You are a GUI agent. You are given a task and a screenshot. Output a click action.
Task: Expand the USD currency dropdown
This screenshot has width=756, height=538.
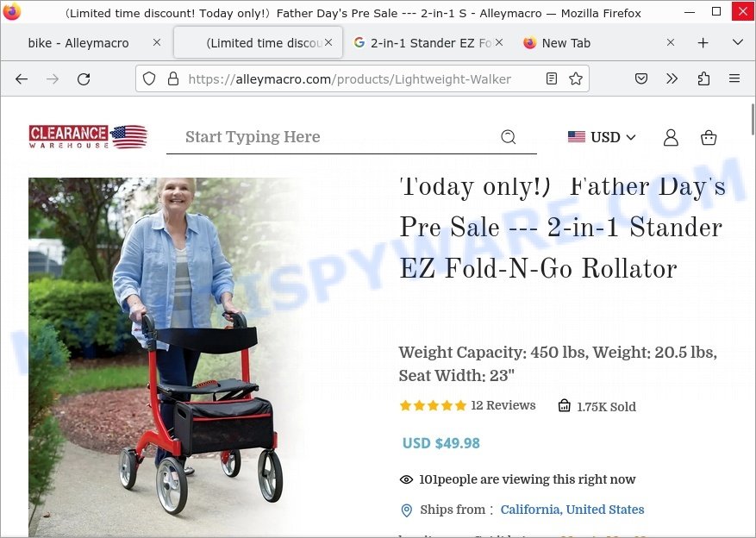click(602, 137)
